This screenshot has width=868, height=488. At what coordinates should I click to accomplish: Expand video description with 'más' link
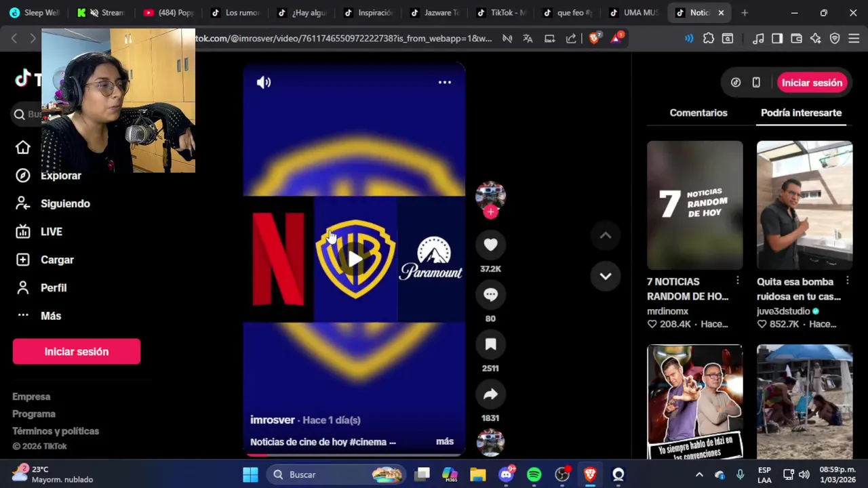coord(445,441)
